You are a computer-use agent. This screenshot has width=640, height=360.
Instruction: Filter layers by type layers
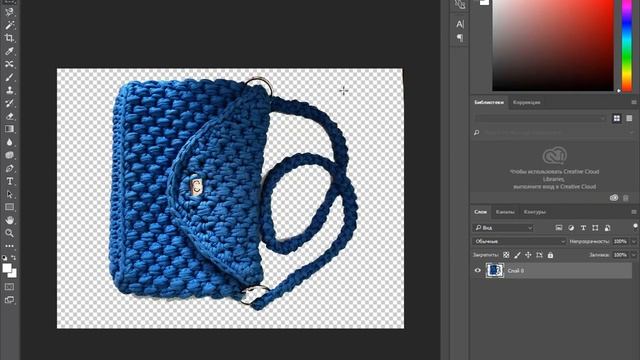click(x=583, y=228)
